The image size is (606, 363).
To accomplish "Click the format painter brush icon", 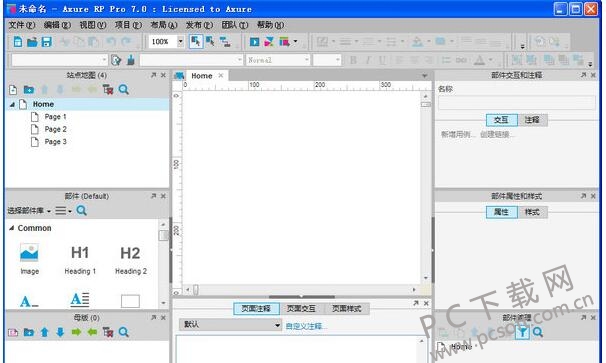I will click(x=131, y=60).
